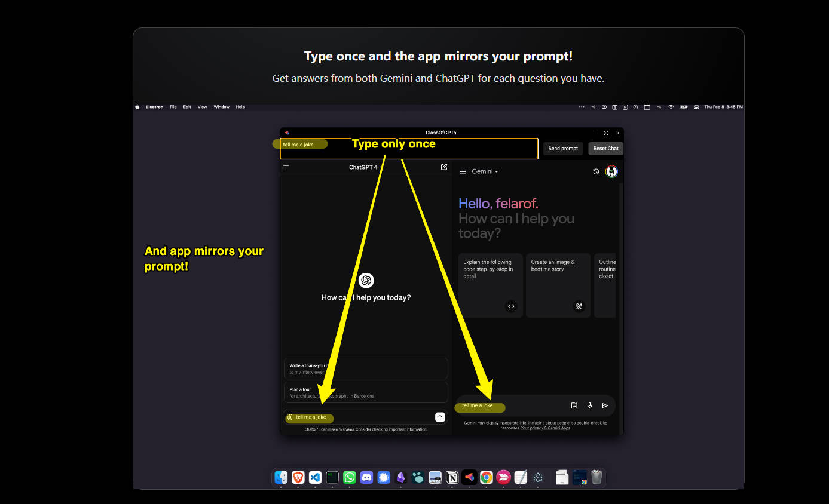The height and width of the screenshot is (504, 829).
Task: Click the Gemini send message arrow
Action: point(605,405)
